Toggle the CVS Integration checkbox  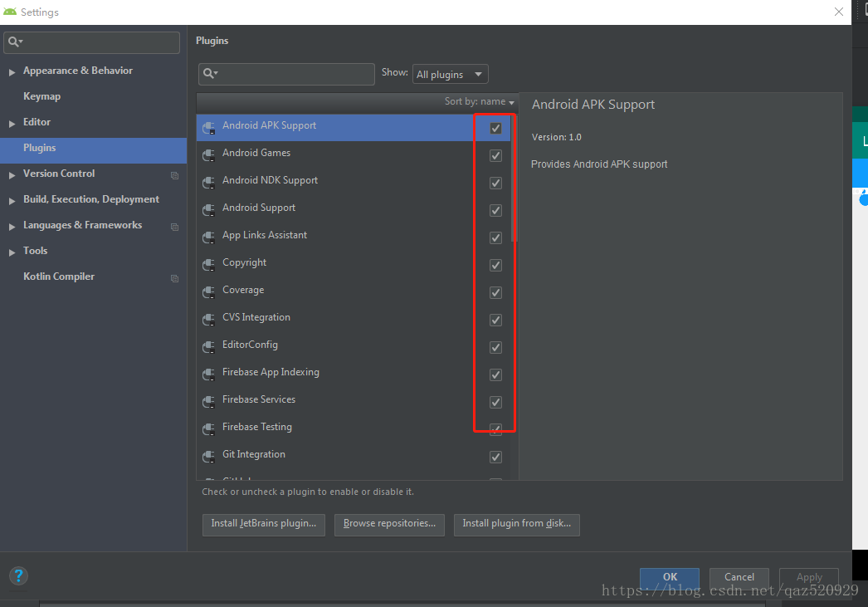[x=495, y=321]
